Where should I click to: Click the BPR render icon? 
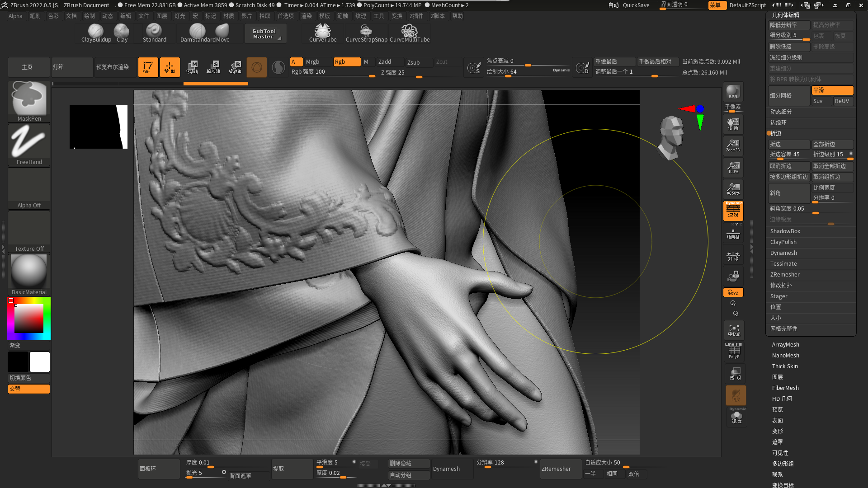[x=733, y=92]
